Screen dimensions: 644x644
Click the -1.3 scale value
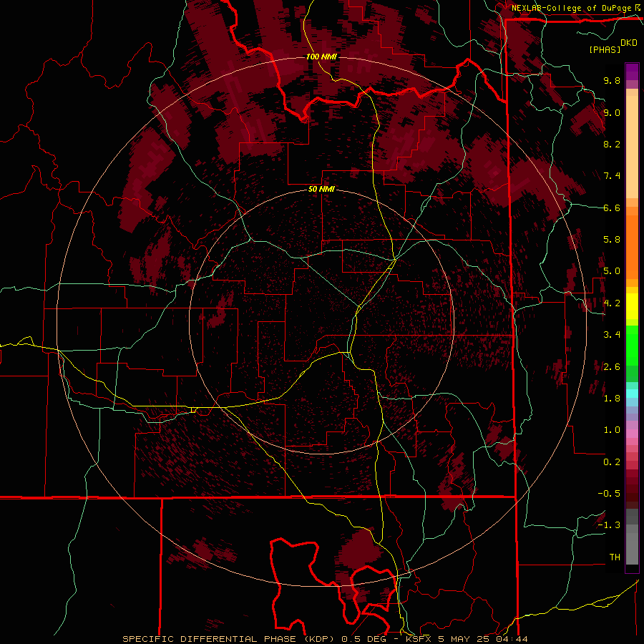pyautogui.click(x=609, y=525)
